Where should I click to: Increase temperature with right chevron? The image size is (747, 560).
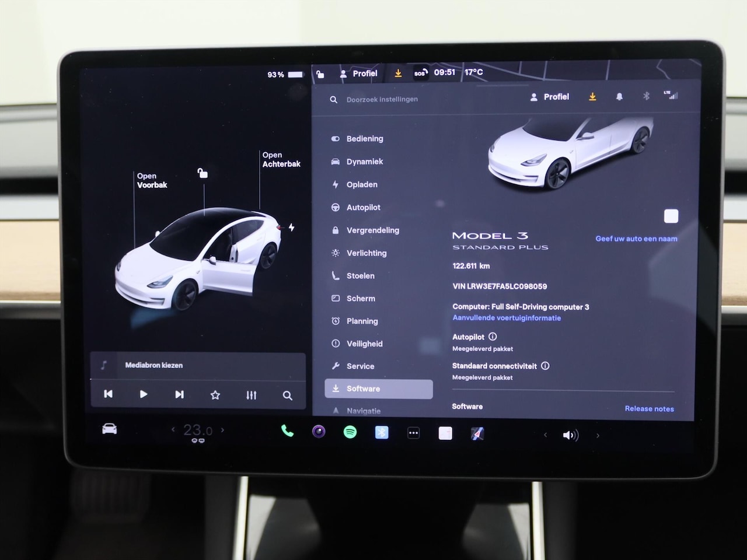coord(222,430)
